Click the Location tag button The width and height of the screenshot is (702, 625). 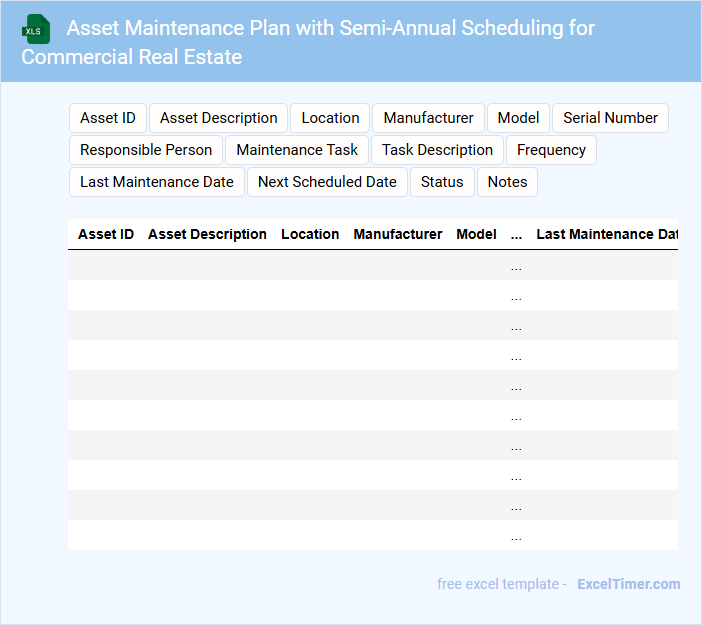330,118
